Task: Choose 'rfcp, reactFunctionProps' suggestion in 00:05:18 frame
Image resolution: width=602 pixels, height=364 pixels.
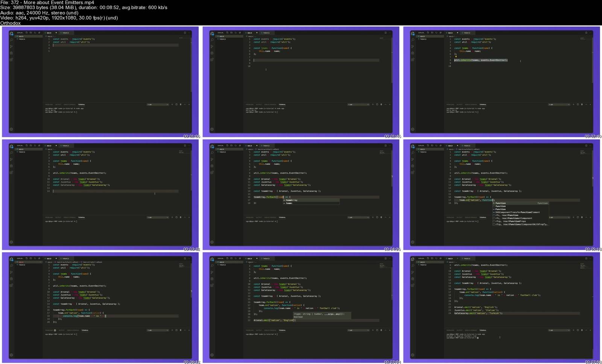Action: [520, 221]
